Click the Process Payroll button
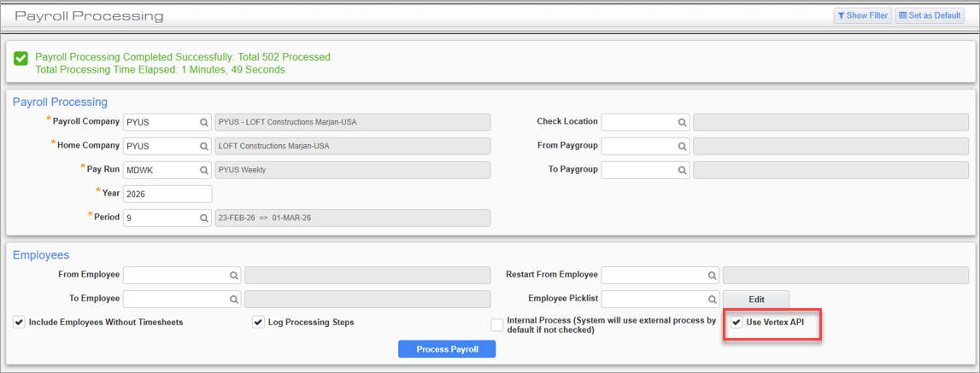The width and height of the screenshot is (980, 373). click(x=447, y=349)
